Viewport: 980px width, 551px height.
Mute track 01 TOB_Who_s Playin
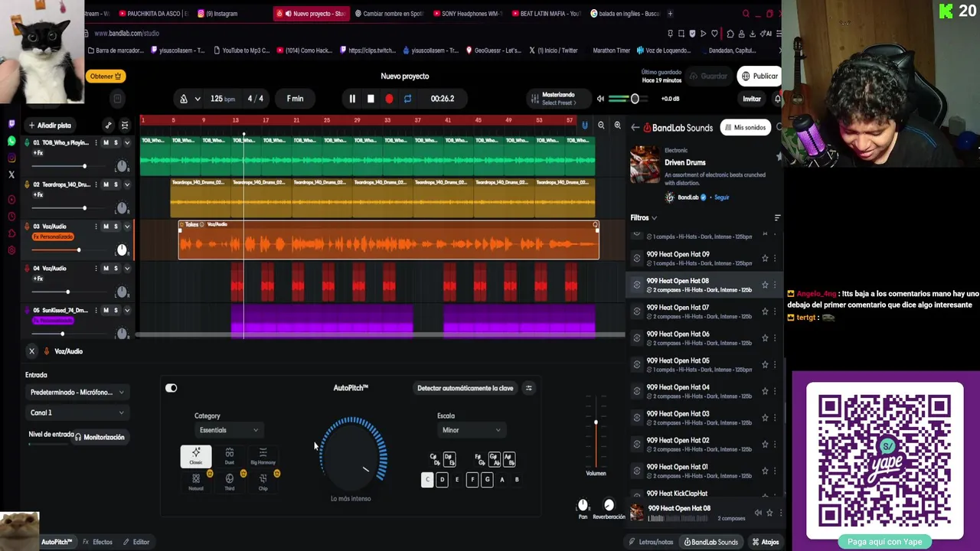coord(106,142)
